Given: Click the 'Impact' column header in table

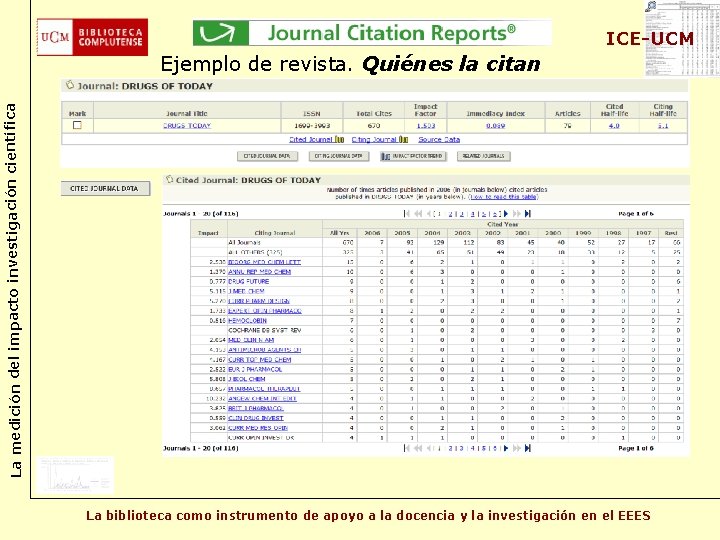Looking at the screenshot, I should 208,233.
